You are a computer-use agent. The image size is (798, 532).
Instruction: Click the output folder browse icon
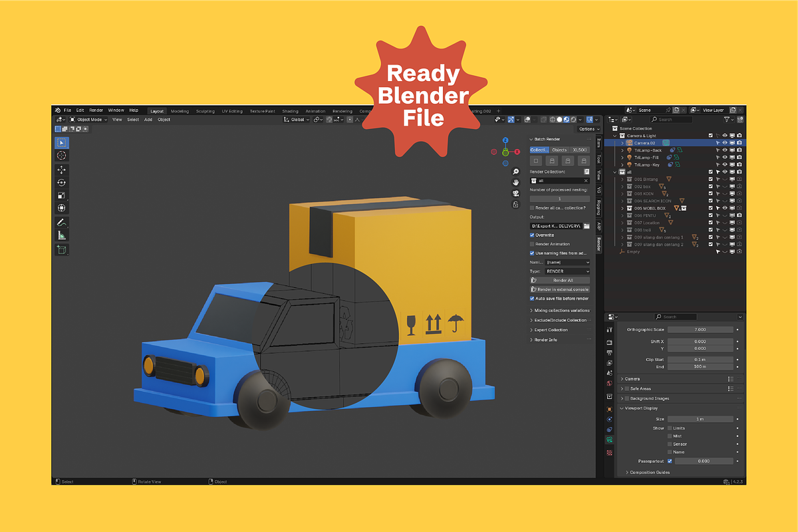point(587,226)
